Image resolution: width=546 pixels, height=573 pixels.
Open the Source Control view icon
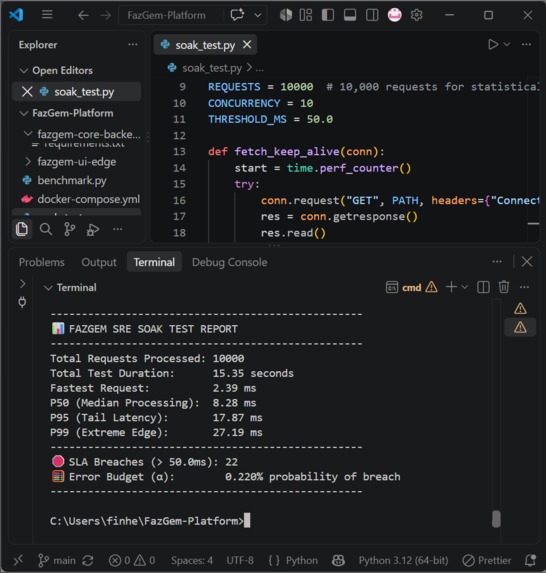click(x=69, y=229)
